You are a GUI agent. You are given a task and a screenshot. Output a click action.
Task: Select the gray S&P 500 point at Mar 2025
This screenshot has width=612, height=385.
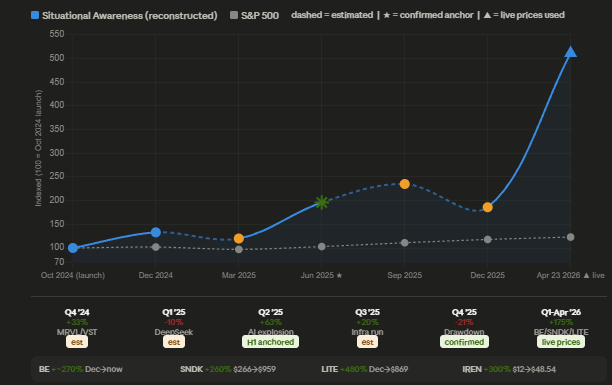[239, 250]
